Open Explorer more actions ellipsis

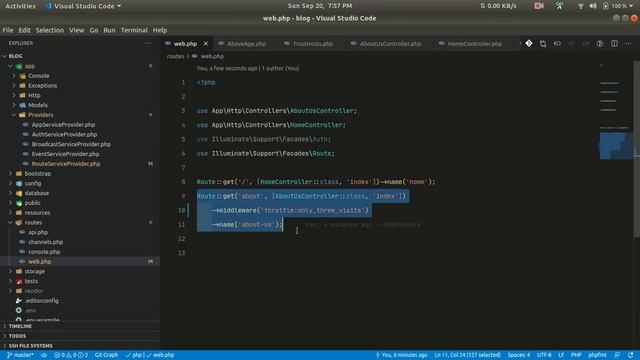point(149,43)
